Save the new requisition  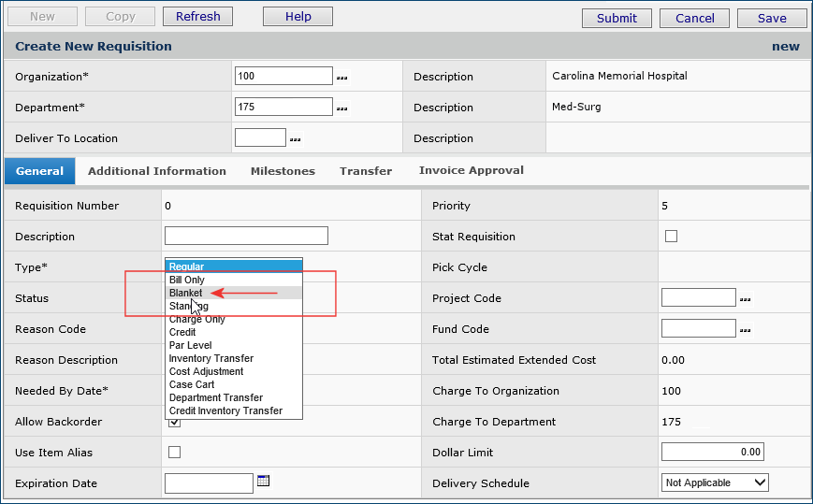pyautogui.click(x=771, y=18)
